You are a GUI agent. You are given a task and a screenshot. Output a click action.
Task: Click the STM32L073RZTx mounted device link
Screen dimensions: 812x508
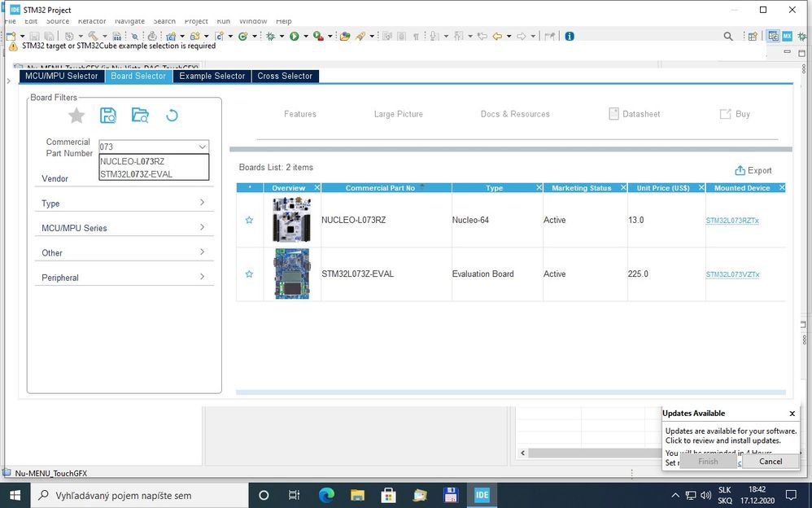pyautogui.click(x=732, y=221)
